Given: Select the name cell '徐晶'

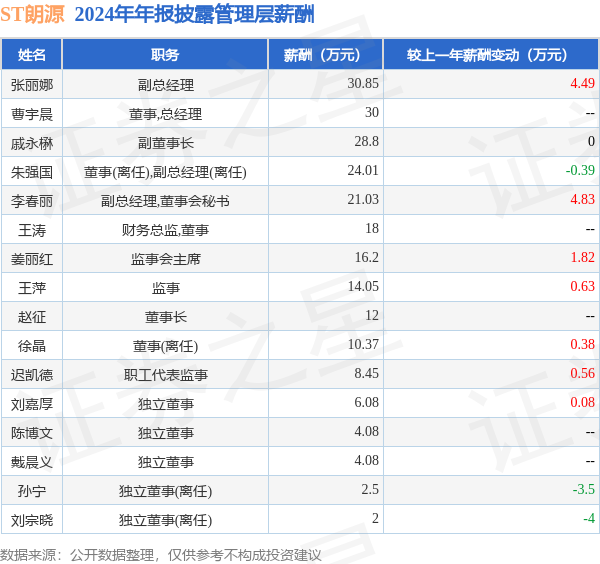Looking at the screenshot, I should click(32, 346).
